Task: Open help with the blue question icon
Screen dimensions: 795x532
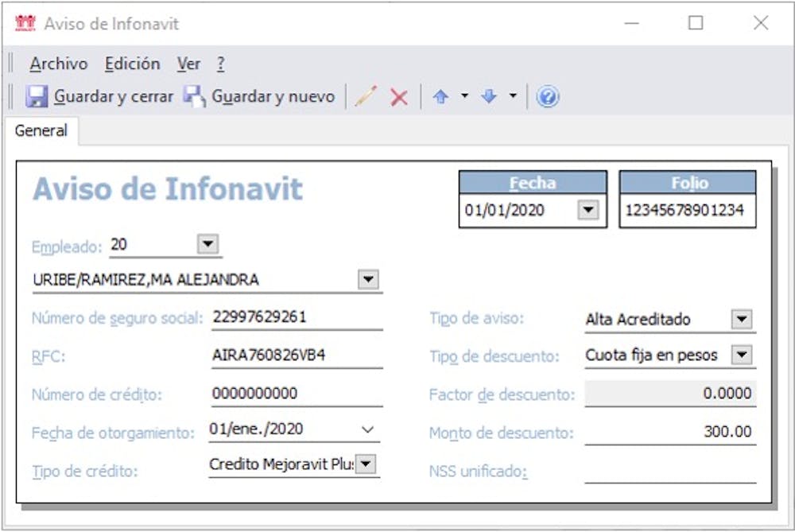Action: point(548,96)
